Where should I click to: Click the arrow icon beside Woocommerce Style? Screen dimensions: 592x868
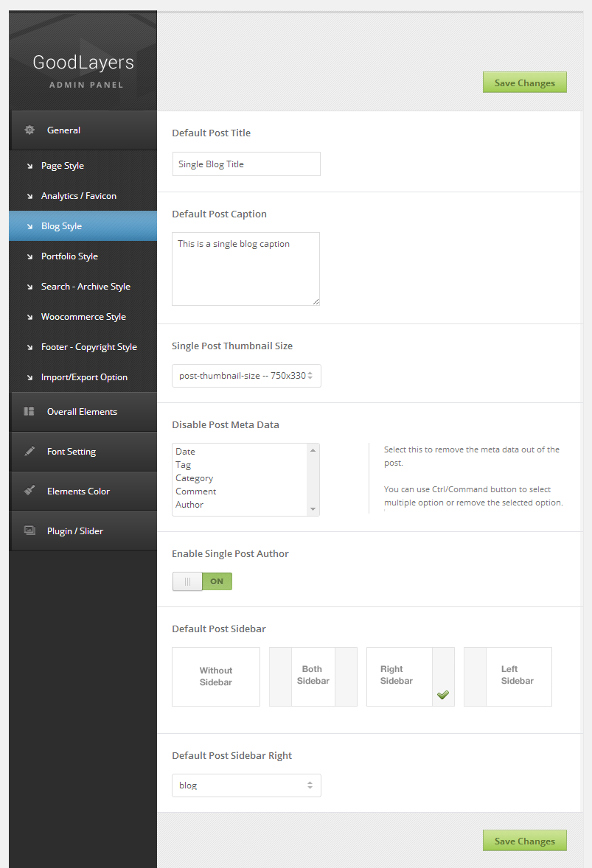tap(29, 317)
